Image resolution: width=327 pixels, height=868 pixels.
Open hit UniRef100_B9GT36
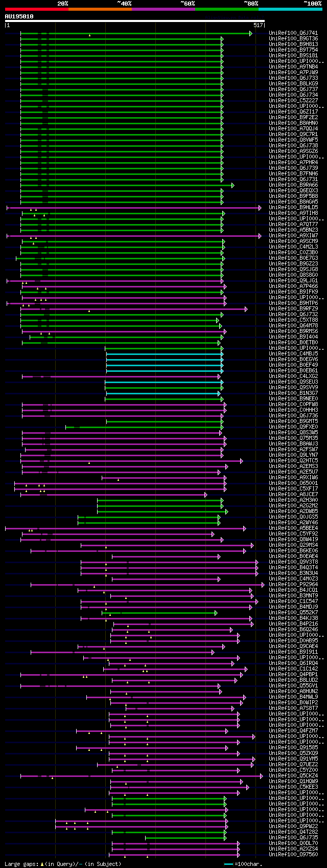tap(293, 39)
